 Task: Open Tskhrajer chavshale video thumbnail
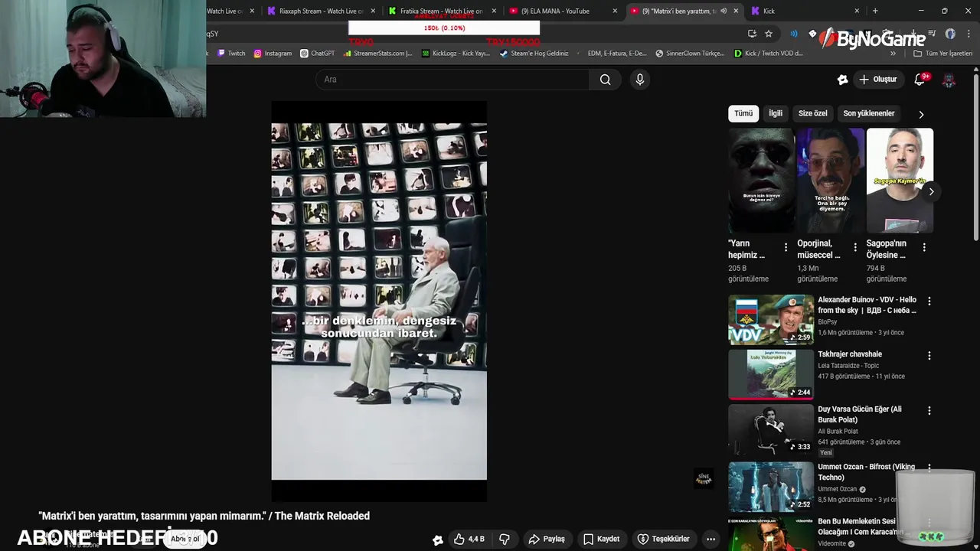coord(771,374)
